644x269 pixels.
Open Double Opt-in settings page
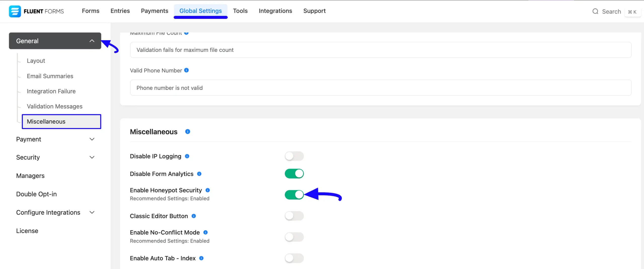pos(36,194)
